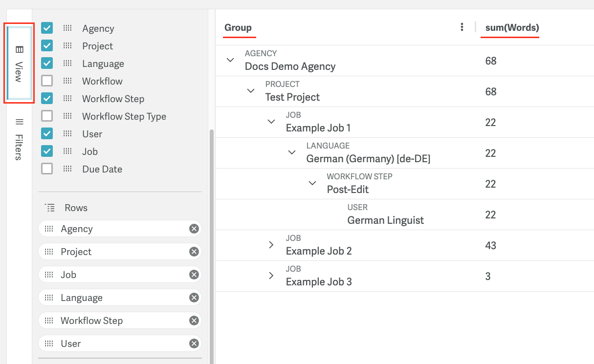Remove User from Rows
This screenshot has width=594, height=364.
click(194, 343)
